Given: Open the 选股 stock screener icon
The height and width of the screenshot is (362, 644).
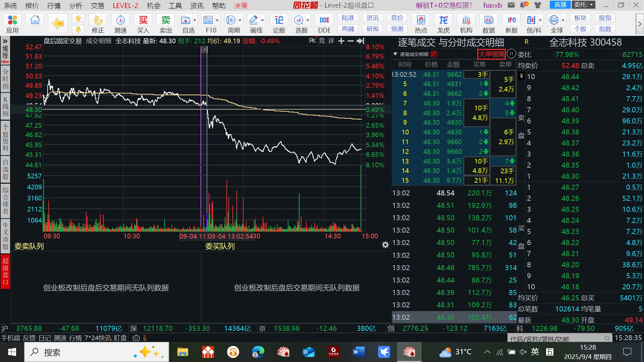Looking at the screenshot, I should click(299, 20).
